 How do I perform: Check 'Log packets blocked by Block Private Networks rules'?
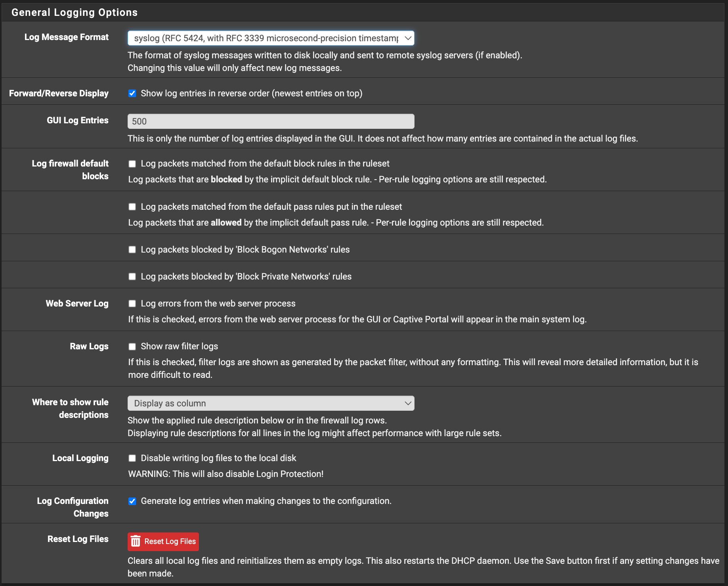132,276
